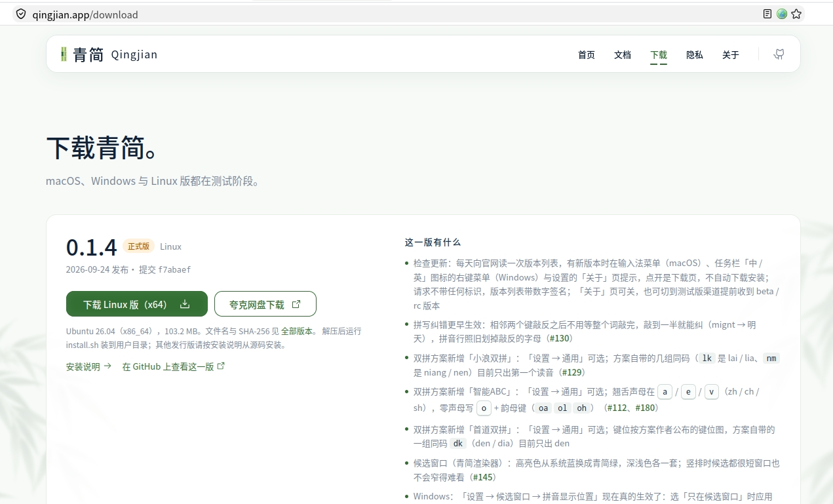Click the subtitle about macOS、Windows 与 Linux
833x504 pixels.
click(154, 181)
